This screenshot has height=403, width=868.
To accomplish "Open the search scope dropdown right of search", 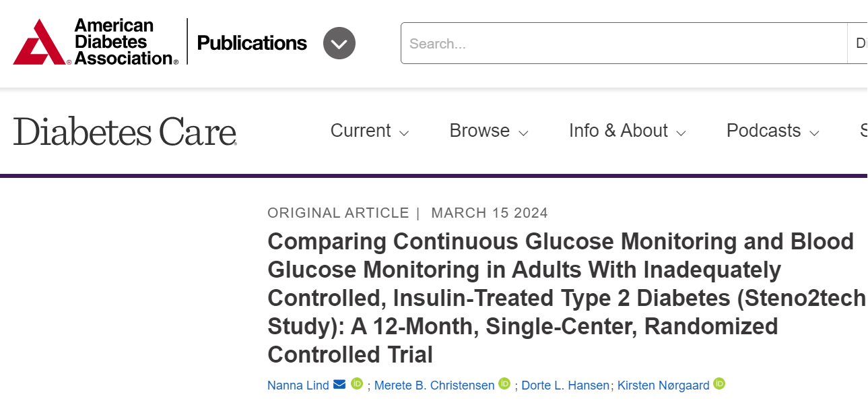I will [x=859, y=43].
